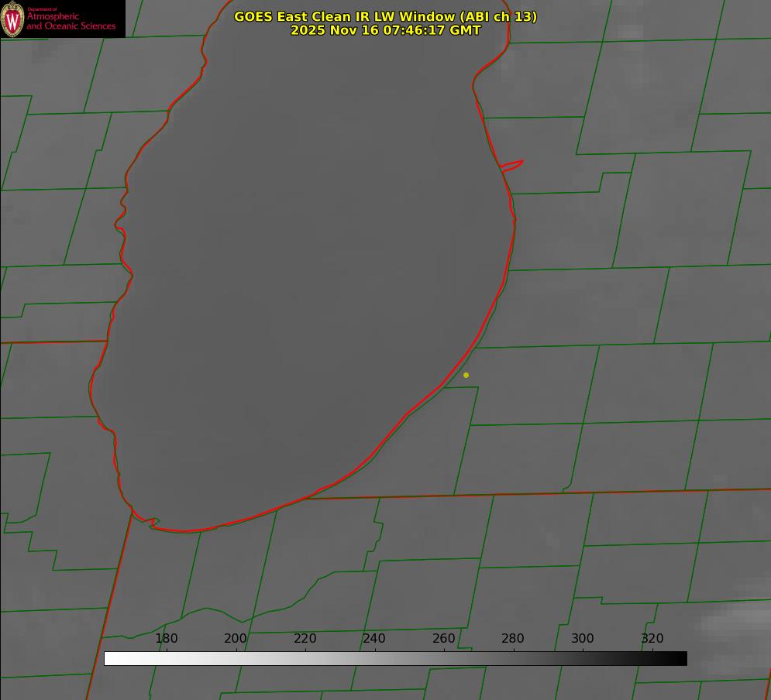Click the University of Wisconsin crest logo

click(x=12, y=19)
